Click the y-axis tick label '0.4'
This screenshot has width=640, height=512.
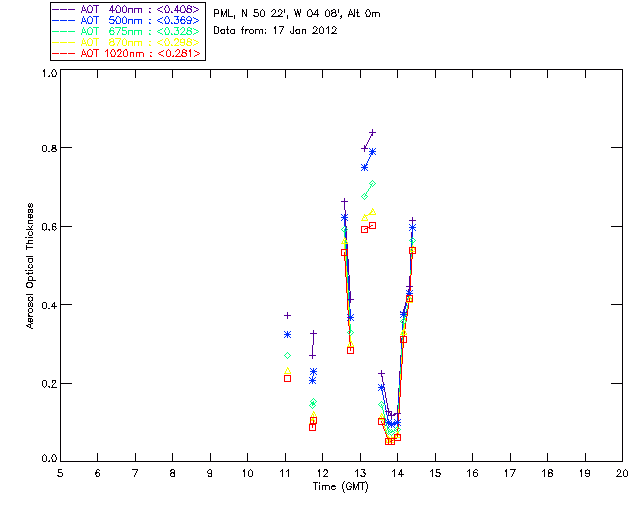49,305
